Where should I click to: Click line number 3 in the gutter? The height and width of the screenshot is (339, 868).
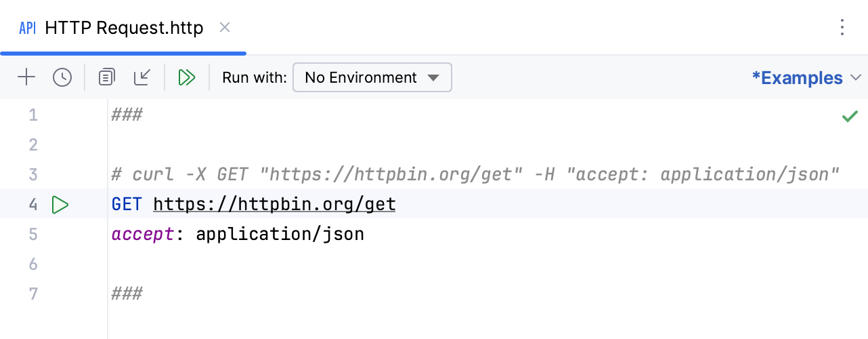pyautogui.click(x=33, y=174)
